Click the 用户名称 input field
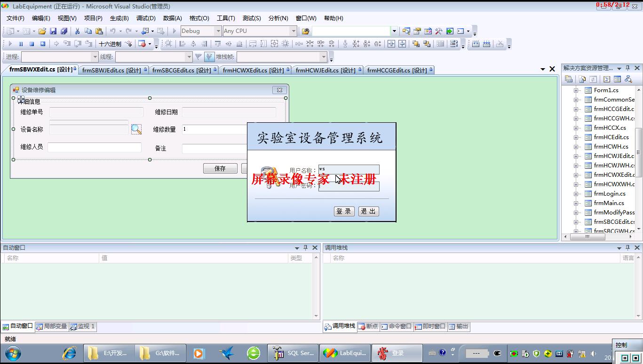 (349, 169)
